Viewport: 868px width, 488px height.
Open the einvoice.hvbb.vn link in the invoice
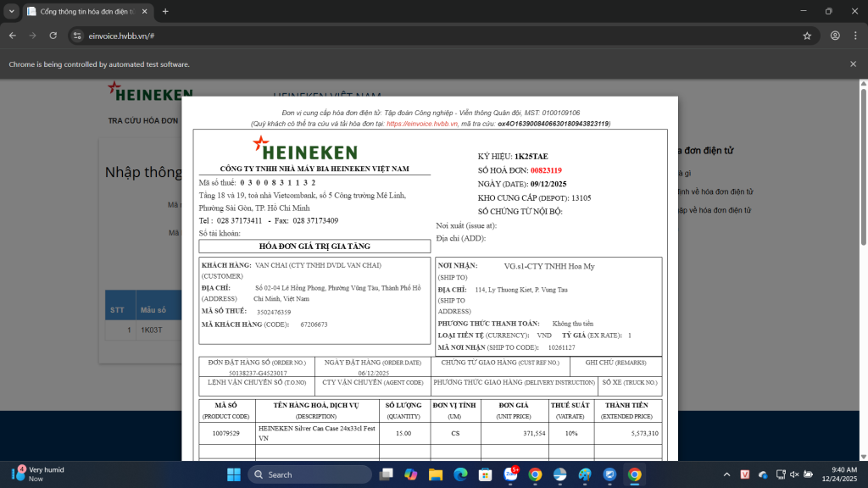pyautogui.click(x=422, y=124)
